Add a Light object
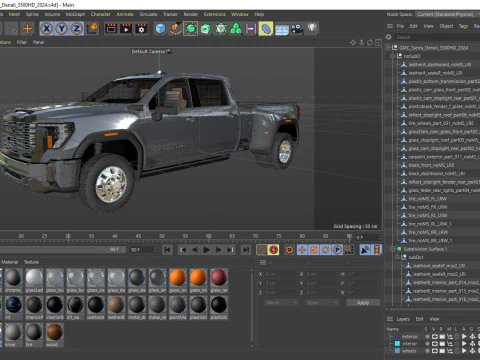The height and width of the screenshot is (360, 480). [312, 28]
